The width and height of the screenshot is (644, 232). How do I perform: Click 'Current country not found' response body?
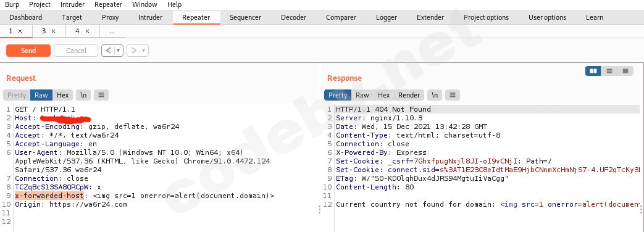click(488, 204)
